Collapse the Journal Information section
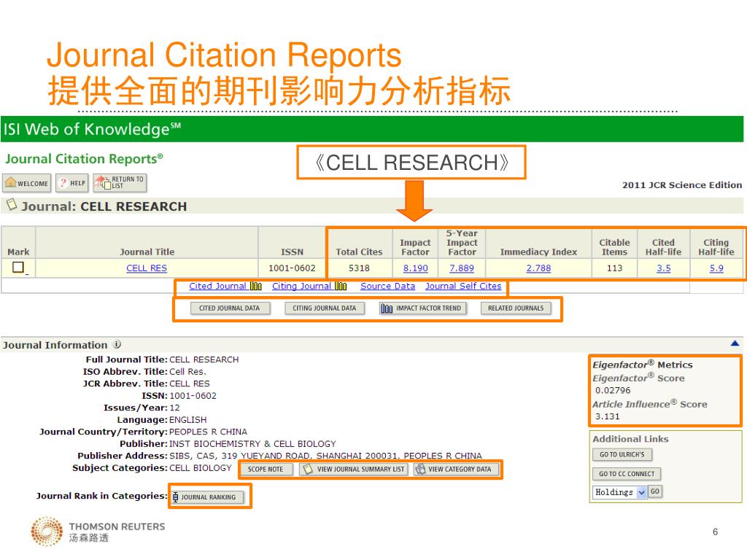 pos(735,343)
